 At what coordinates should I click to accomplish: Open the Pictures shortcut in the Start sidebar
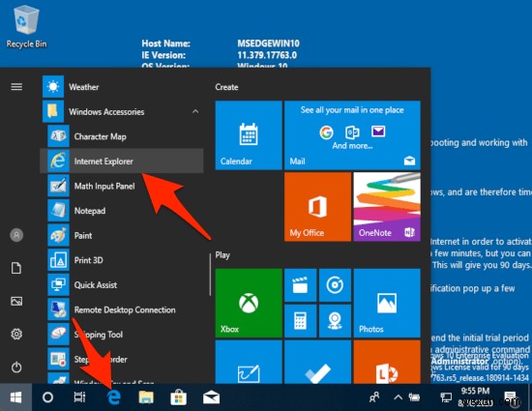pos(16,301)
